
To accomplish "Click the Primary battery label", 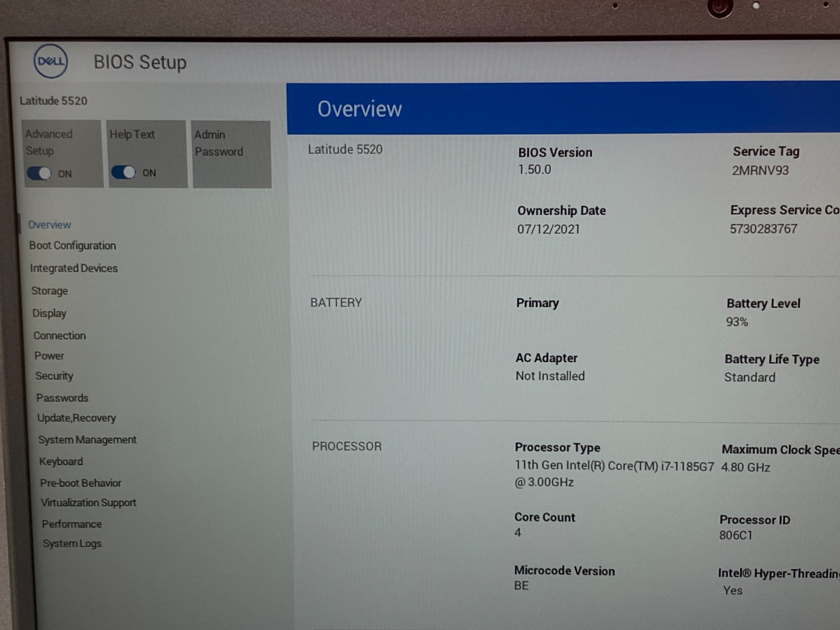I will [538, 303].
